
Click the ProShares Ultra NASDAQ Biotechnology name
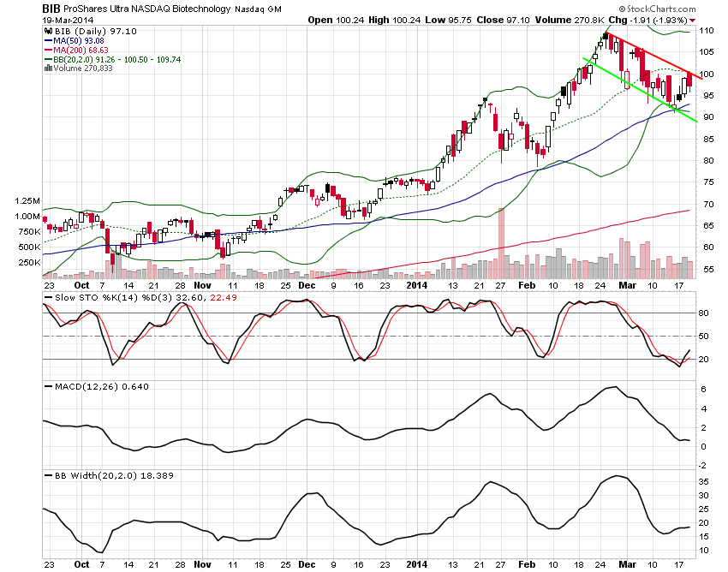point(146,9)
